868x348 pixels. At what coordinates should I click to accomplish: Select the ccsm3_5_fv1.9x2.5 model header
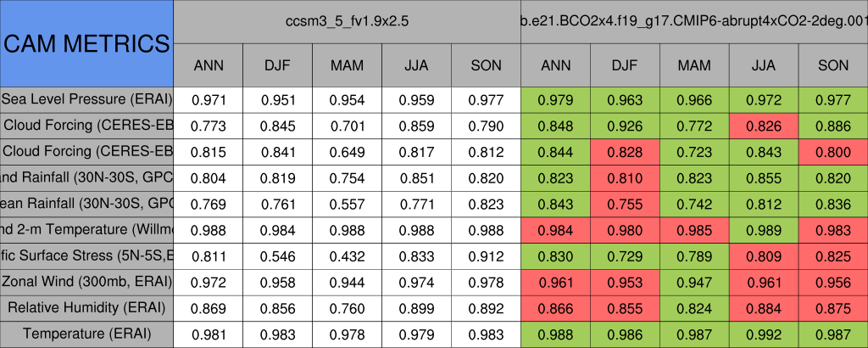pyautogui.click(x=347, y=21)
